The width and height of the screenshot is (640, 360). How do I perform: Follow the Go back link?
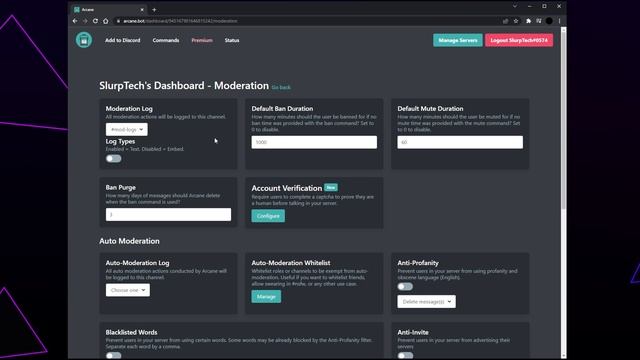[x=281, y=87]
